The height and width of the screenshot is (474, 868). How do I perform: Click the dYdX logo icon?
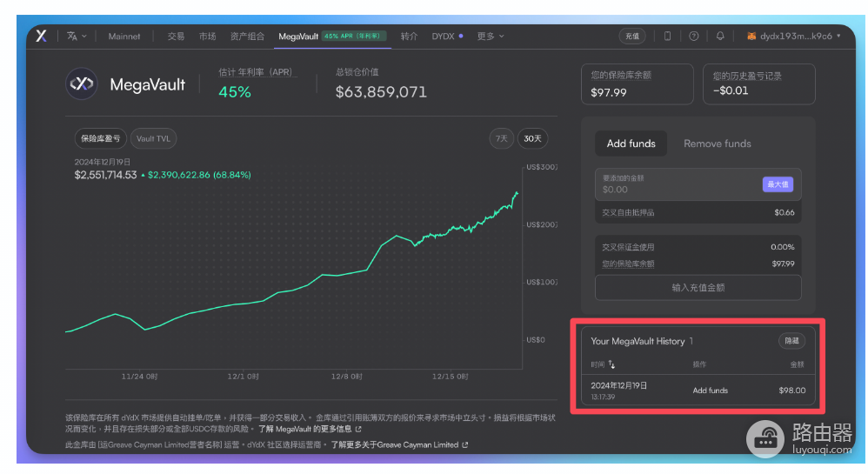pos(41,36)
